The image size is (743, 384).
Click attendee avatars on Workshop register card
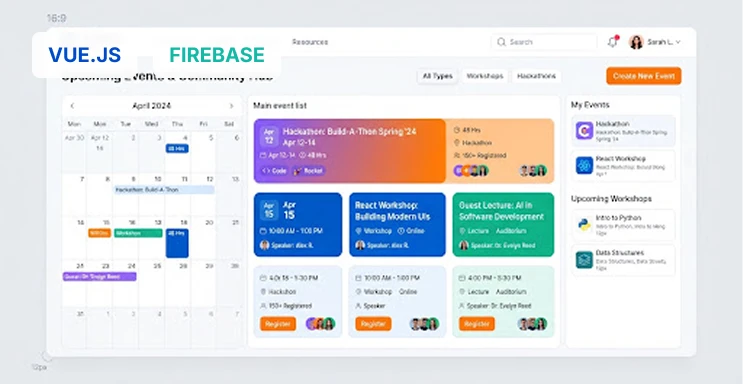point(424,324)
